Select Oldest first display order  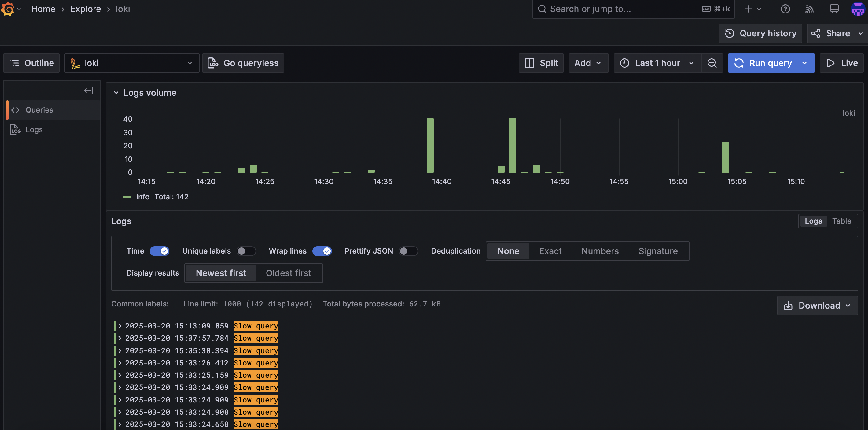pos(289,273)
